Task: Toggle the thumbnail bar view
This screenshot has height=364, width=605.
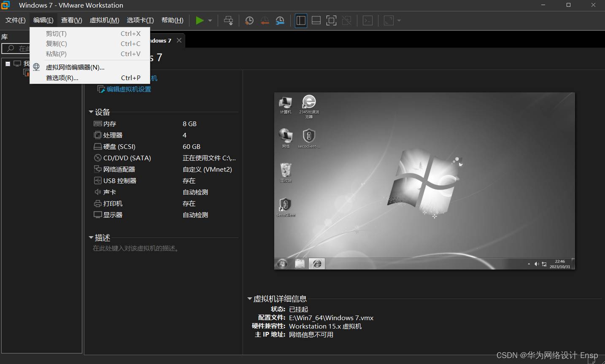Action: point(316,20)
